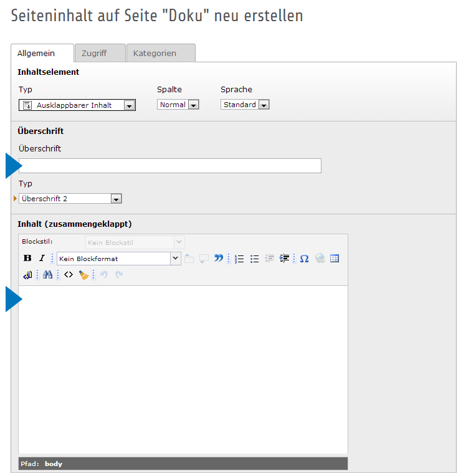Toggle italic formatting in the editor
This screenshot has height=476, width=466.
point(42,259)
